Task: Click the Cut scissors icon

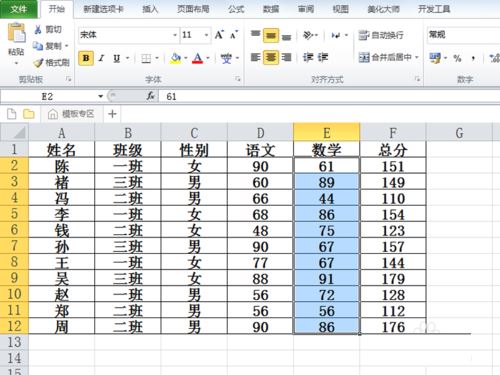Action: (x=38, y=30)
